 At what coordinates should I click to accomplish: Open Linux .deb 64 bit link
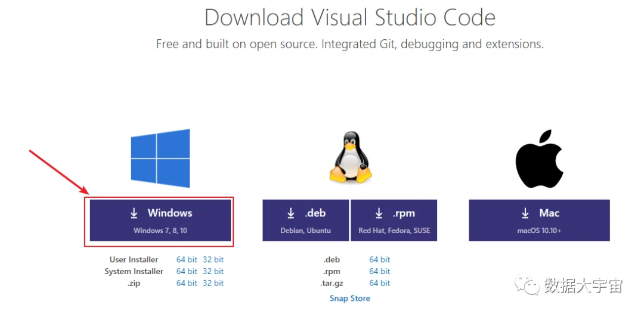click(379, 259)
